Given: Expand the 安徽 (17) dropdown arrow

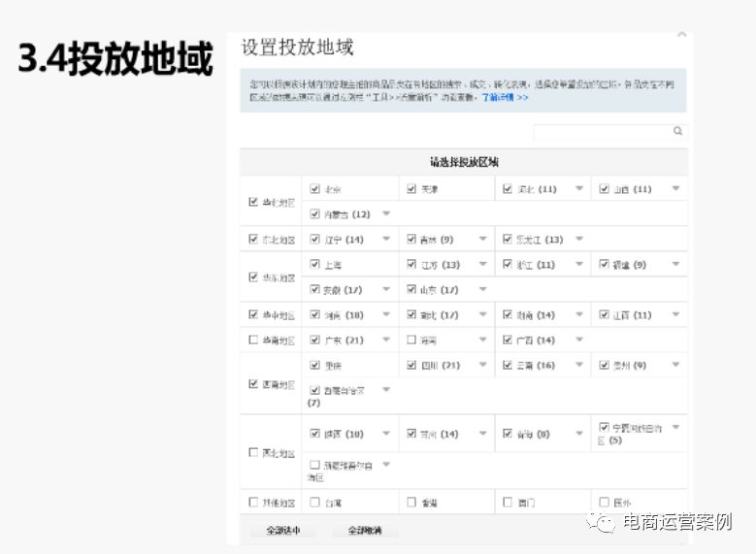Looking at the screenshot, I should pos(386,289).
